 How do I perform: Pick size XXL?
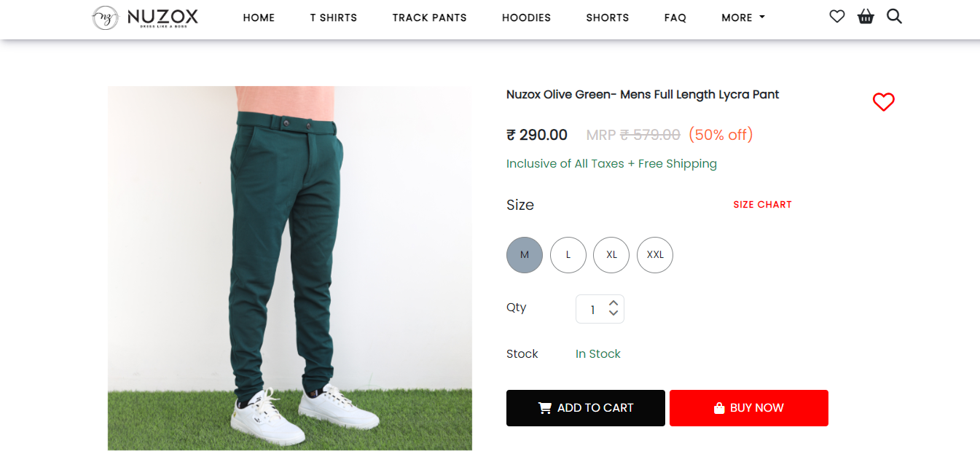pyautogui.click(x=655, y=255)
